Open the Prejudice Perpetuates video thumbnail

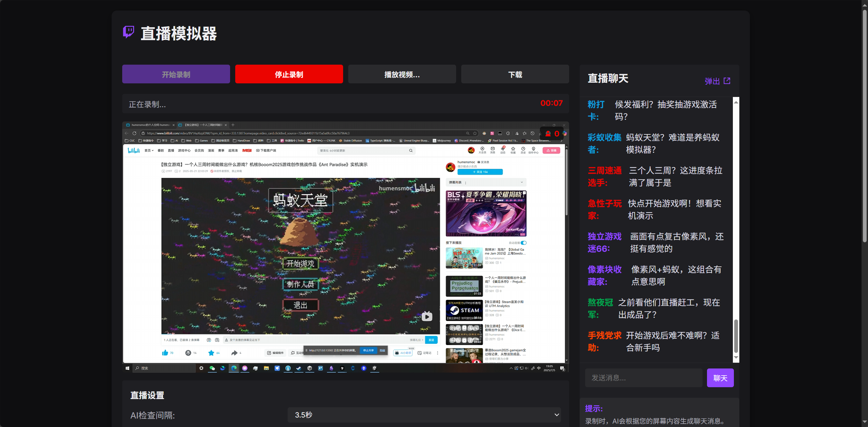(464, 286)
